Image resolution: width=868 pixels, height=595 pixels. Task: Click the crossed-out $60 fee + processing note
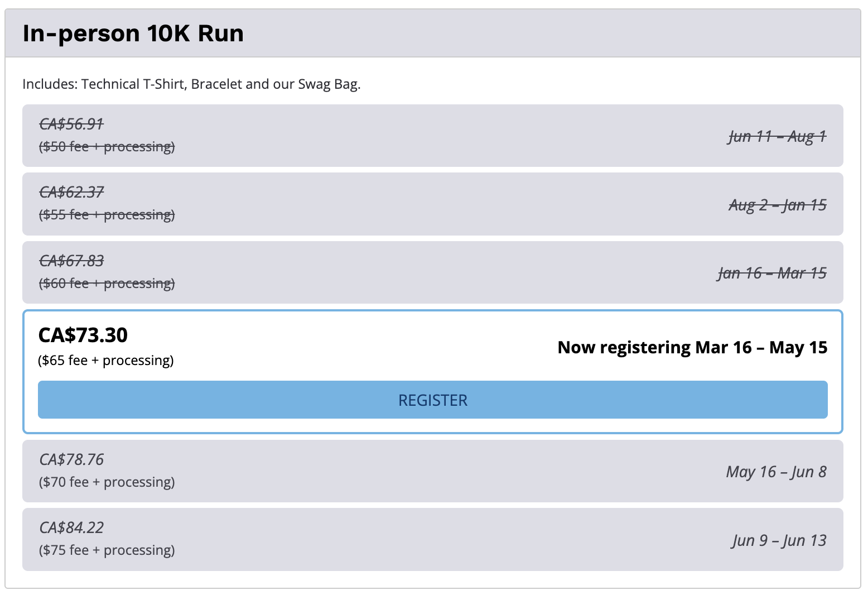(x=107, y=284)
